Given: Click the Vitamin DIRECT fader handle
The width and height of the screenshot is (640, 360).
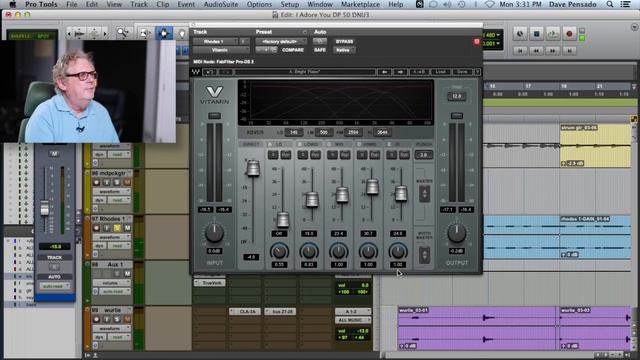Looking at the screenshot, I should coord(253,168).
